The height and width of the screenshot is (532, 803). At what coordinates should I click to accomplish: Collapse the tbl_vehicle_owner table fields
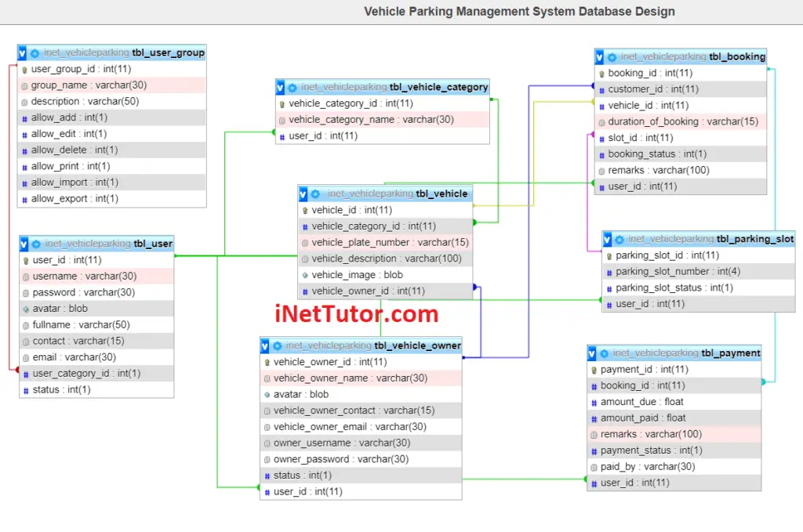coord(267,345)
